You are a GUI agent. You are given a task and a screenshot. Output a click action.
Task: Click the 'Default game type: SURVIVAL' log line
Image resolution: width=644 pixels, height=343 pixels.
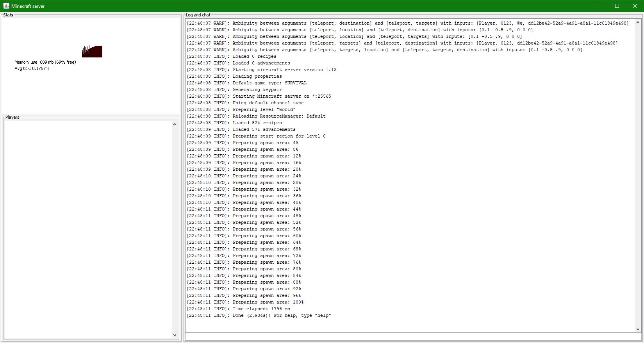(x=247, y=83)
